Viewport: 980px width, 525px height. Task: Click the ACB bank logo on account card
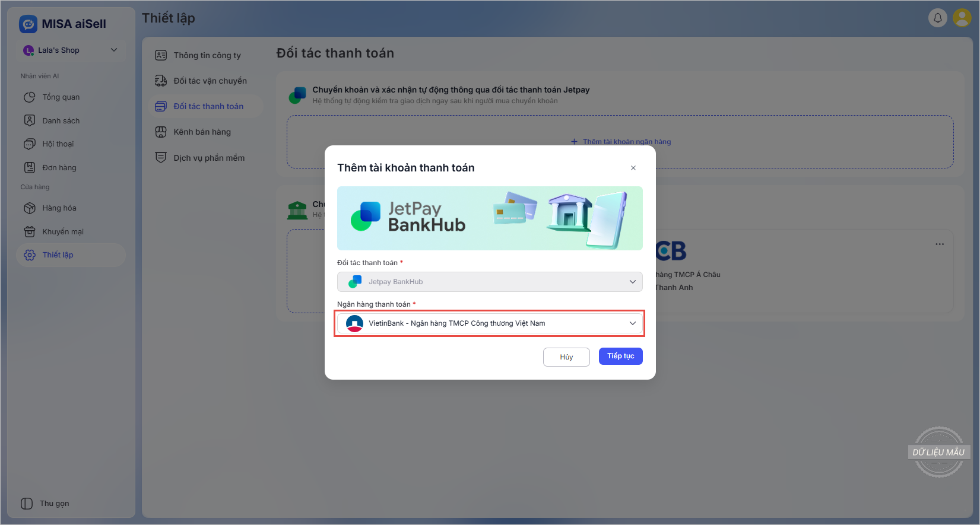pyautogui.click(x=671, y=251)
